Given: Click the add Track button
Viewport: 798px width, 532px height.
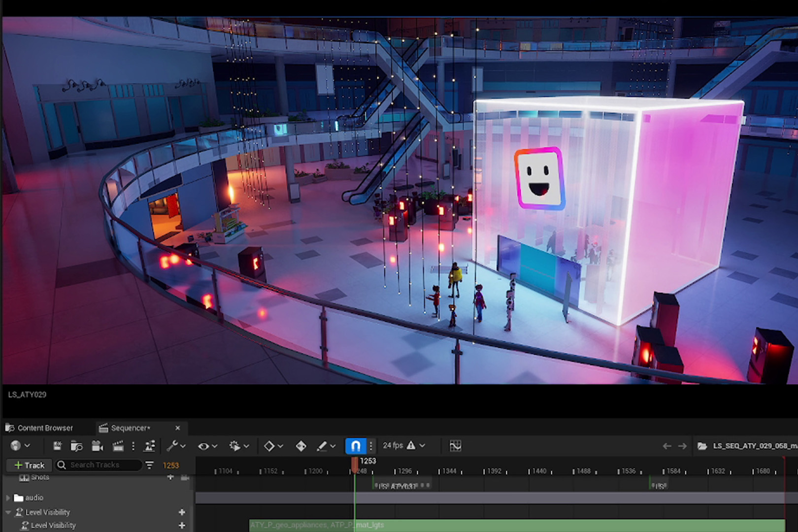Looking at the screenshot, I should point(30,465).
